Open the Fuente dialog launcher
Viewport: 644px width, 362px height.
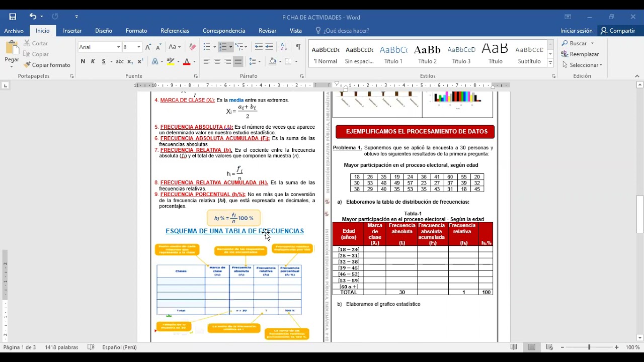tap(196, 76)
